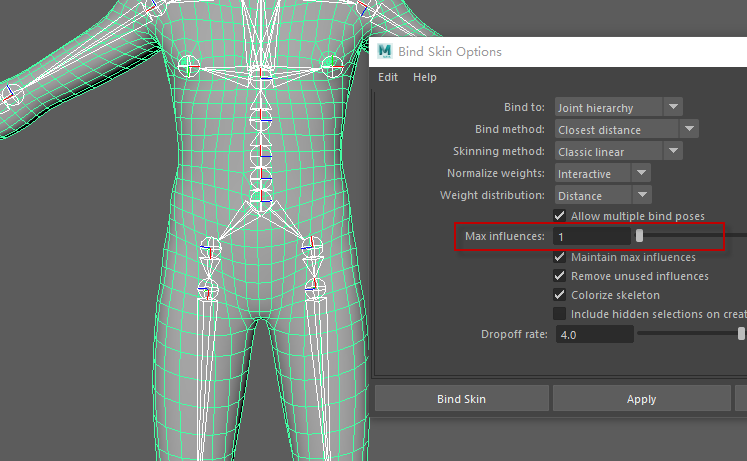Screen dimensions: 747x461
Task: Open the Help menu
Action: coord(424,77)
